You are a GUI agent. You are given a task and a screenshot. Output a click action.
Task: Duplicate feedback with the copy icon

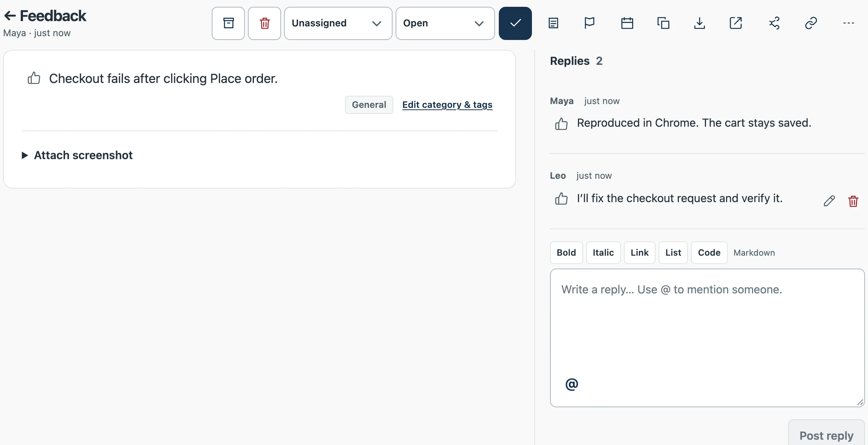(x=663, y=23)
